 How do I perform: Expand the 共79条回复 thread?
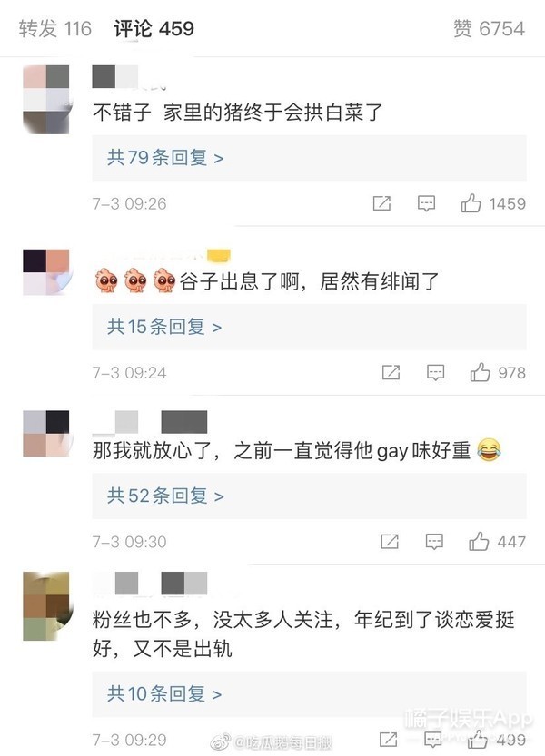pos(309,158)
